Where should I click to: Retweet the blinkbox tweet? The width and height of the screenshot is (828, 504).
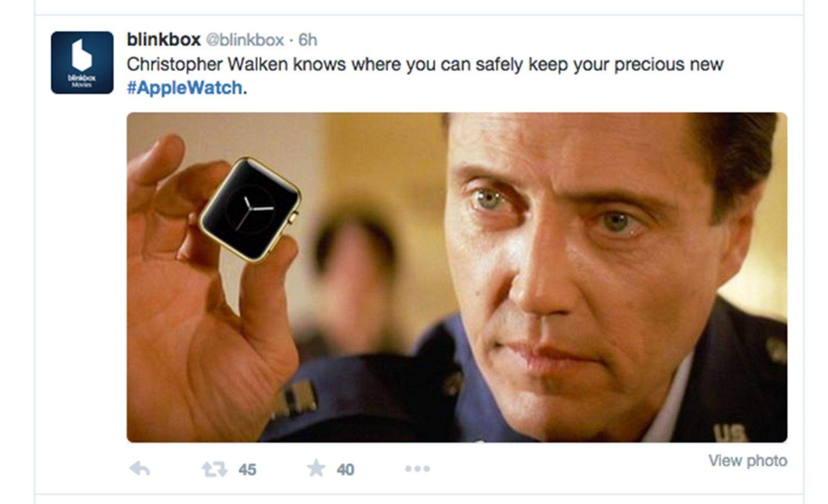point(214,469)
